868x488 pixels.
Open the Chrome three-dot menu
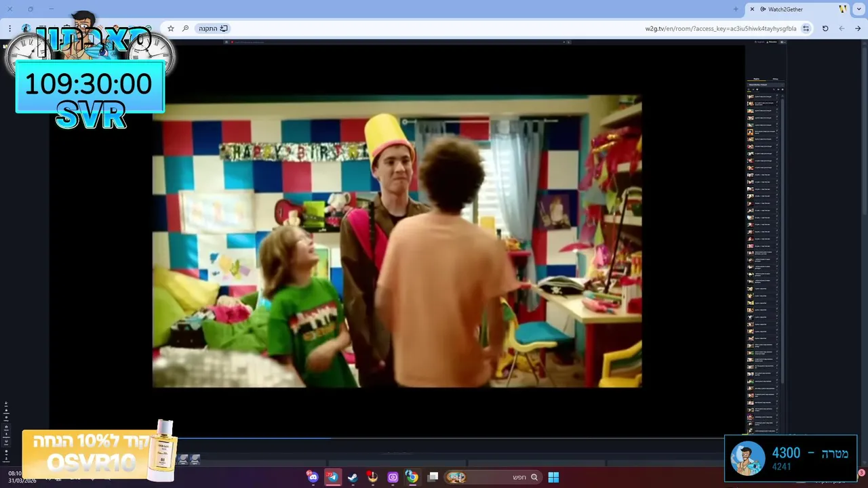click(9, 28)
